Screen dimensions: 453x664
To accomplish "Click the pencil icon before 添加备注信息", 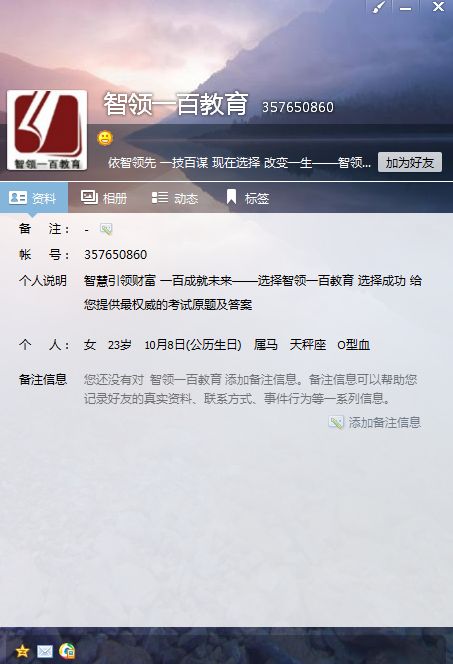I will (x=336, y=422).
